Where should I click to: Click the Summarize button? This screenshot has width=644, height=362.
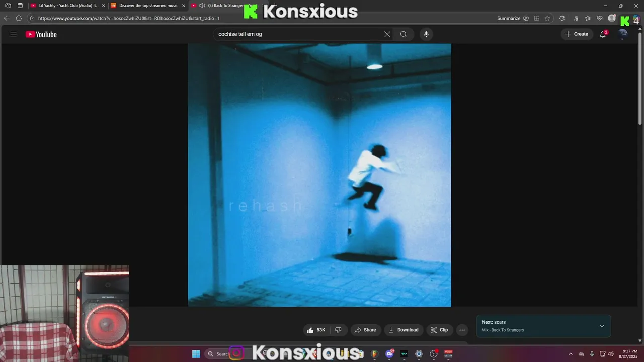(509, 18)
